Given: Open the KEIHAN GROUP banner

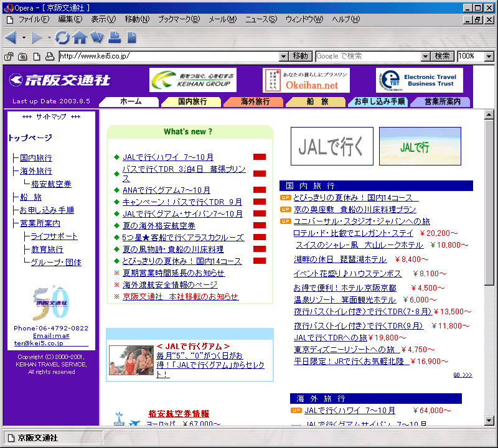Looking at the screenshot, I should coord(193,80).
